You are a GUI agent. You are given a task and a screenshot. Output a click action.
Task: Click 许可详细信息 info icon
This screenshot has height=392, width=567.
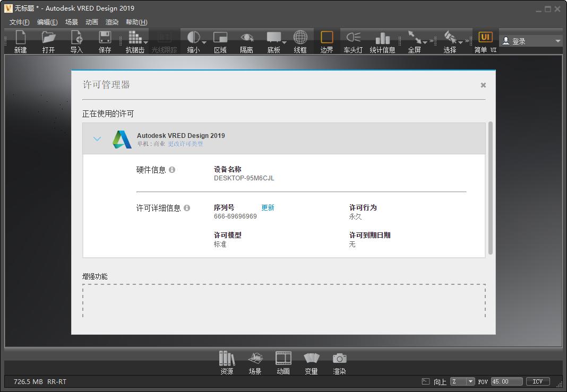[187, 208]
